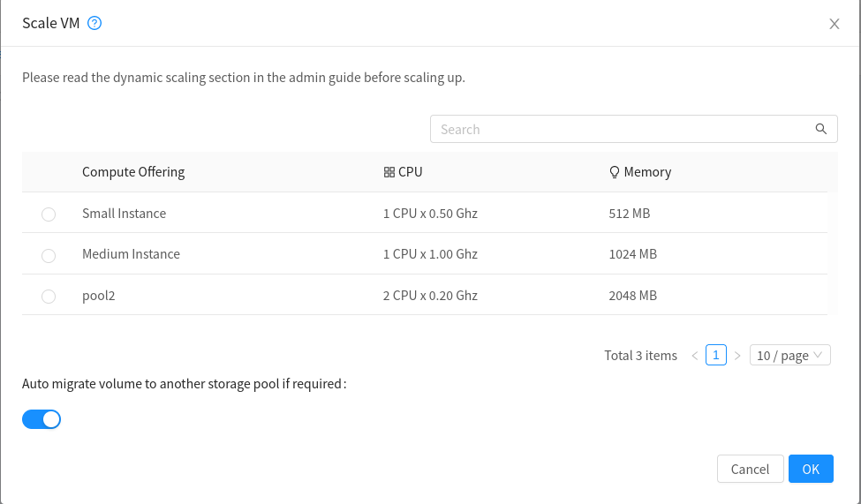861x504 pixels.
Task: Click page number 1
Action: (716, 355)
